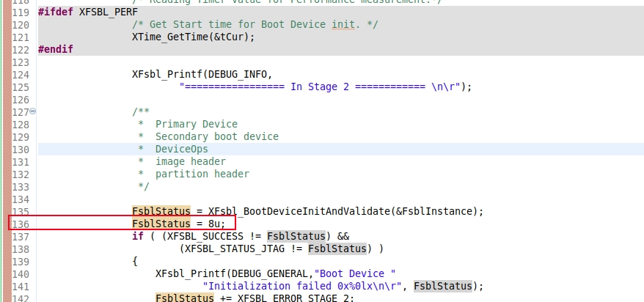This screenshot has width=644, height=302.
Task: Click the XTime_GetTime(&tCur) call
Action: pyautogui.click(x=193, y=37)
